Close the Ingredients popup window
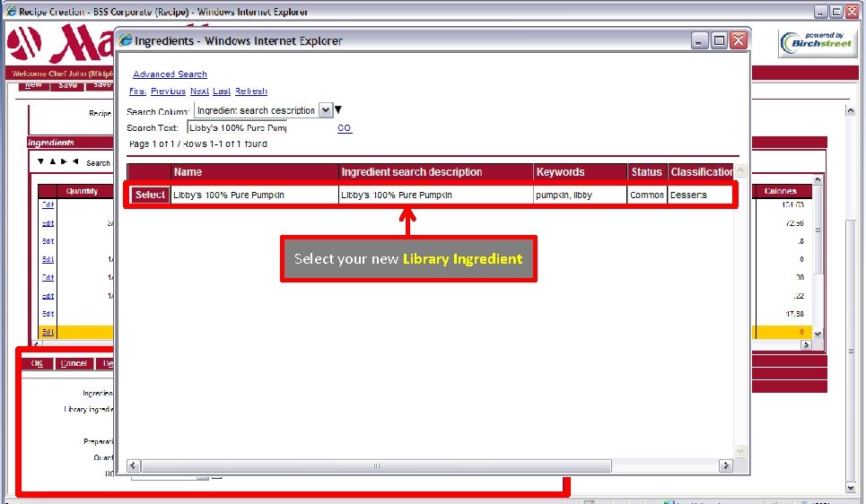 coord(739,40)
